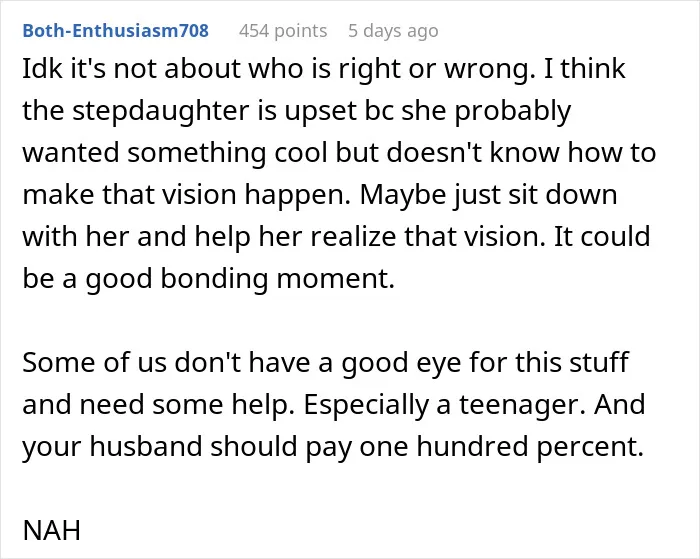Open the Both-Enthusiasm708 user profile link

pyautogui.click(x=116, y=31)
